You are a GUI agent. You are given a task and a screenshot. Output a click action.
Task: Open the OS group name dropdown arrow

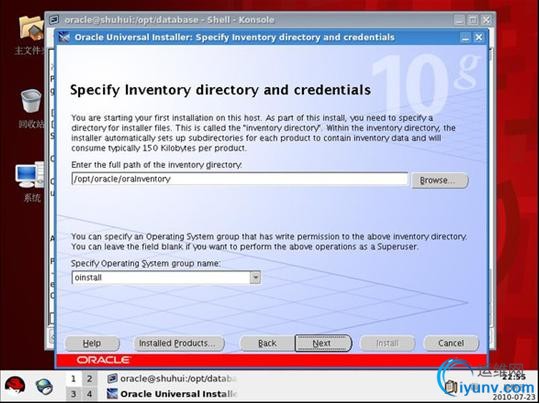pyautogui.click(x=255, y=278)
